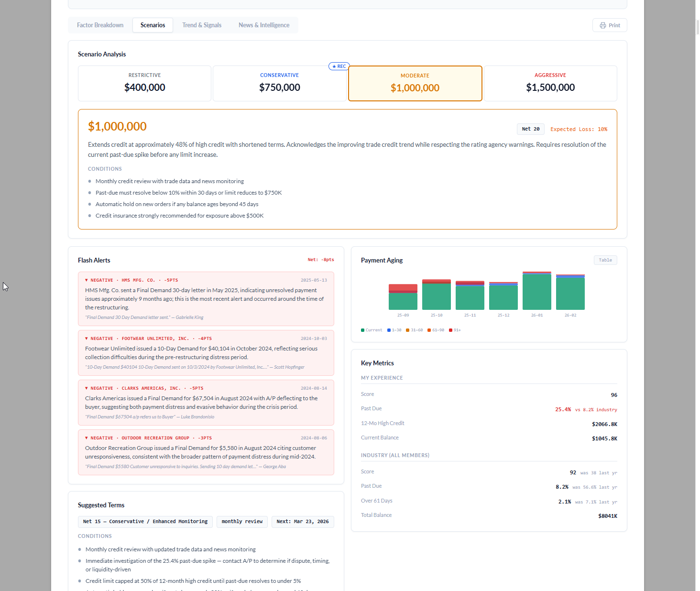This screenshot has width=700, height=591.
Task: Toggle the Current series in the aging legend
Action: tap(372, 330)
